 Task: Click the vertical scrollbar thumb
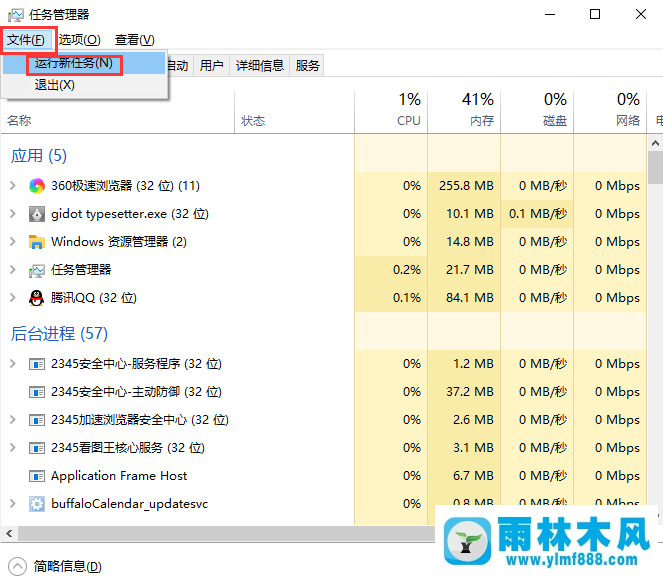(x=655, y=167)
